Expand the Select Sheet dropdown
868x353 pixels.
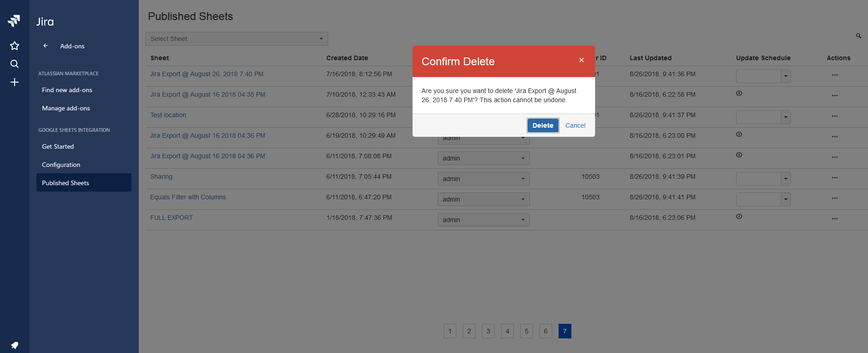pos(236,39)
